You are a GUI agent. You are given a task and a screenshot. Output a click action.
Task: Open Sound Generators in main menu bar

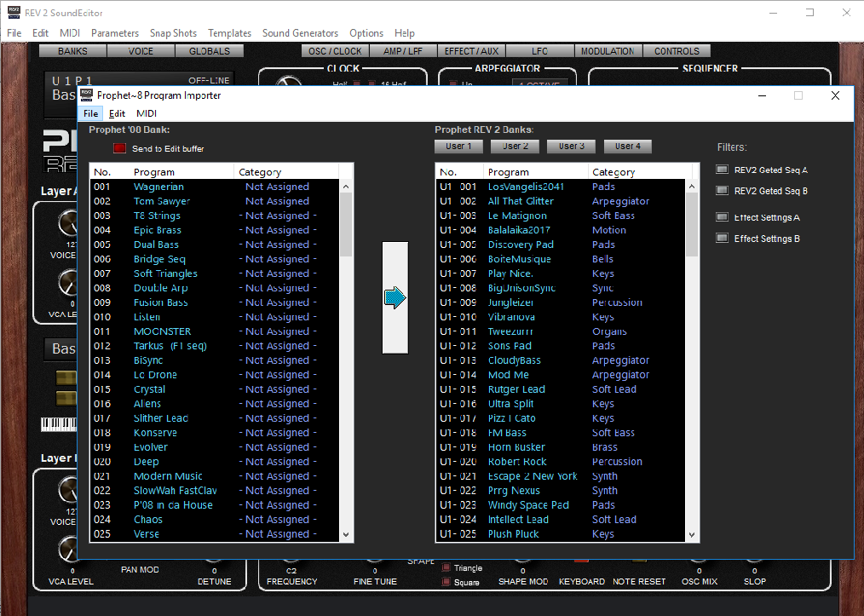[x=300, y=33]
